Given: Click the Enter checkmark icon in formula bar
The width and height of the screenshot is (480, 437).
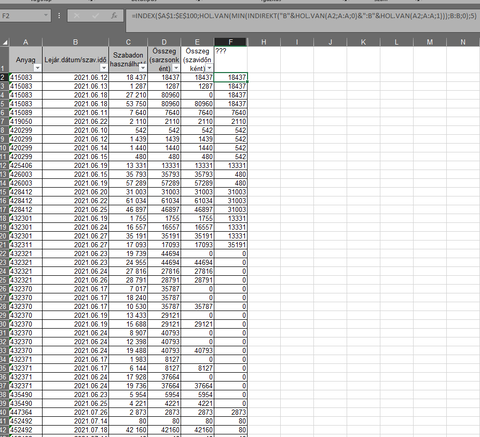Looking at the screenshot, I should pos(96,16).
